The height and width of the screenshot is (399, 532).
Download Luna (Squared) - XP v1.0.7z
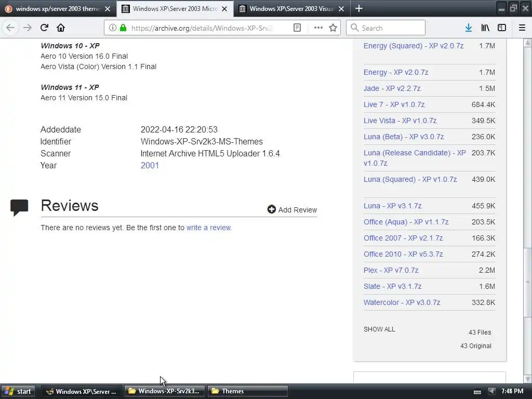point(410,179)
